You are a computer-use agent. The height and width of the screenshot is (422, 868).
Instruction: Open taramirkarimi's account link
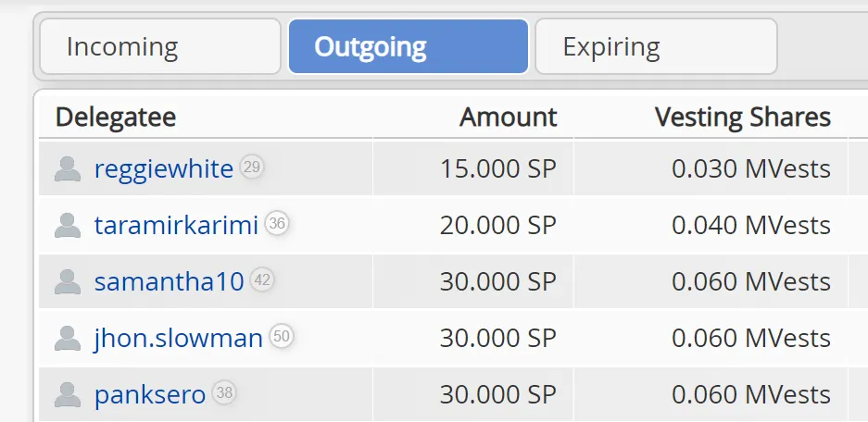point(176,226)
